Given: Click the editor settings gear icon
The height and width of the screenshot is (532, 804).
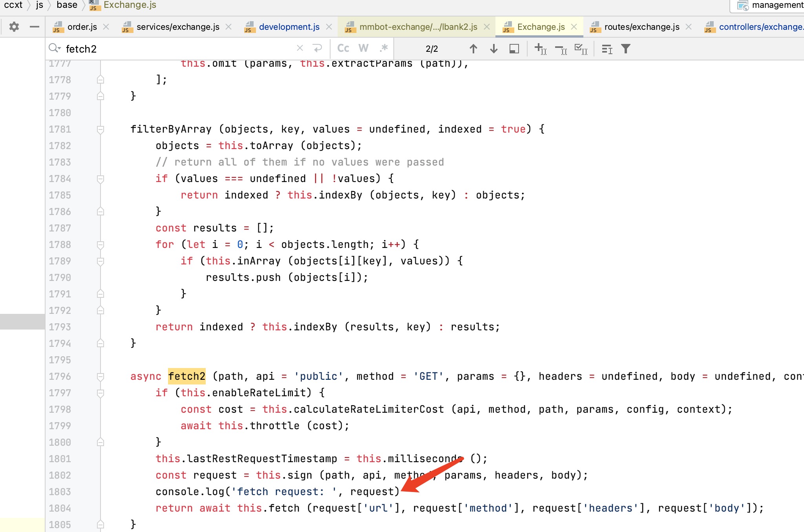Looking at the screenshot, I should click(14, 27).
